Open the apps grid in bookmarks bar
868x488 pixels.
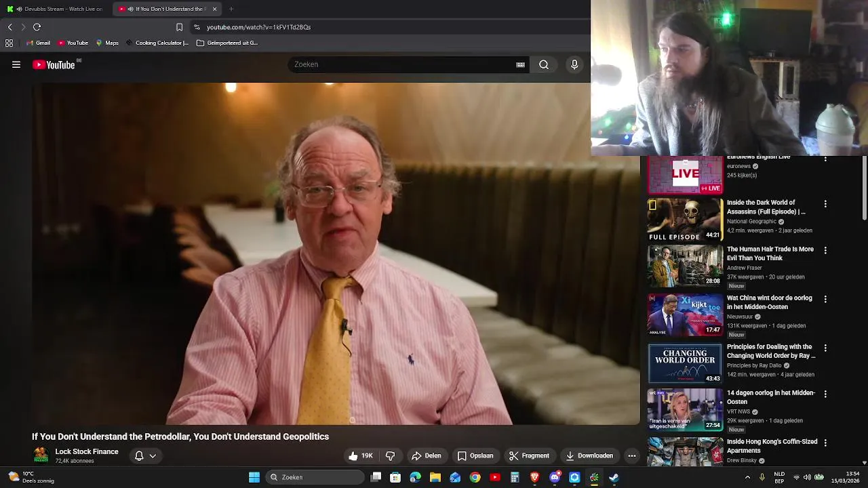pyautogui.click(x=9, y=43)
